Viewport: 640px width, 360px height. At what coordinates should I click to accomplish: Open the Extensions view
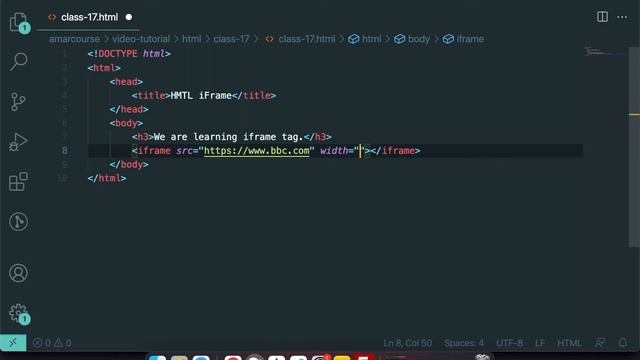point(18,181)
